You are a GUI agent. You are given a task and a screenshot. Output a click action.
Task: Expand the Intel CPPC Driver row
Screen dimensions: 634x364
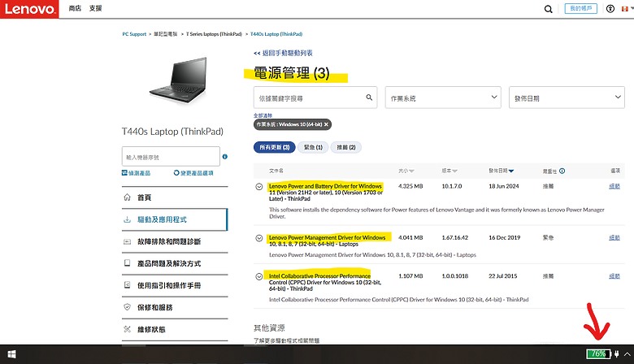pyautogui.click(x=258, y=277)
